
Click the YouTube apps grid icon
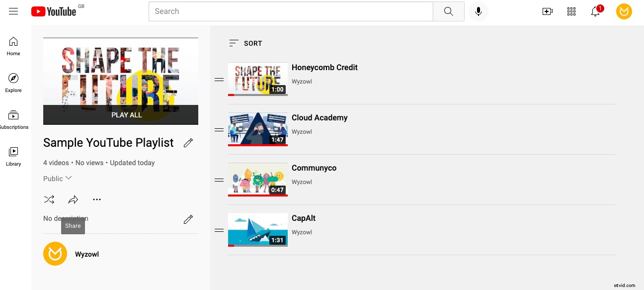click(571, 11)
